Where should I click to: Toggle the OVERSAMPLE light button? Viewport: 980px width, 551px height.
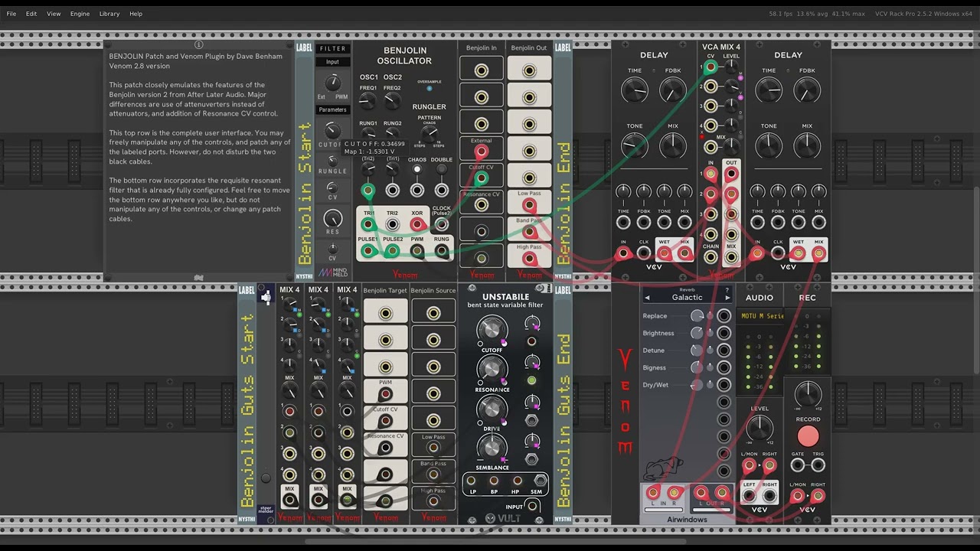coord(429,89)
